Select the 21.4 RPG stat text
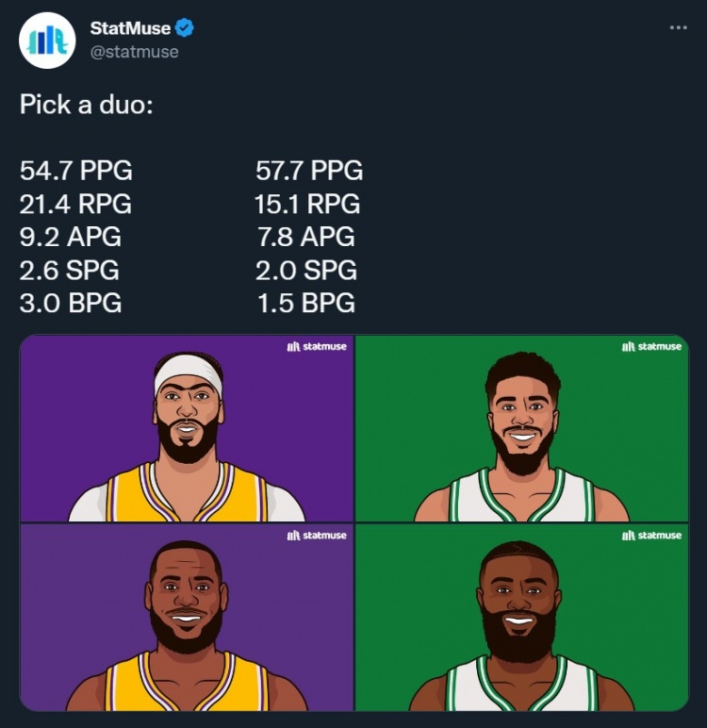707x728 pixels. point(75,204)
